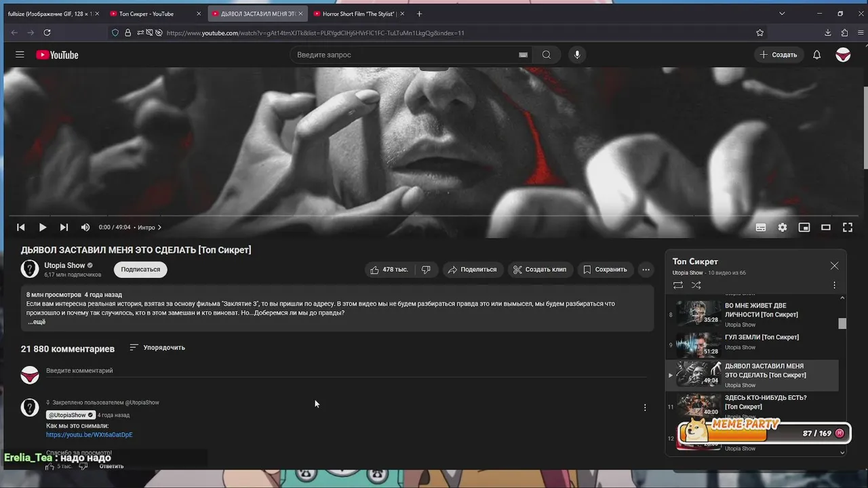Bookmark this page with the star
The image size is (868, 488).
759,33
